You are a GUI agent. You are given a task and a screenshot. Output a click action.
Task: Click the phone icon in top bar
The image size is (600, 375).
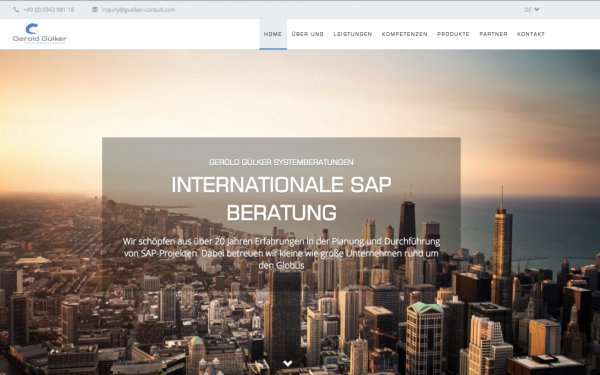click(x=16, y=10)
